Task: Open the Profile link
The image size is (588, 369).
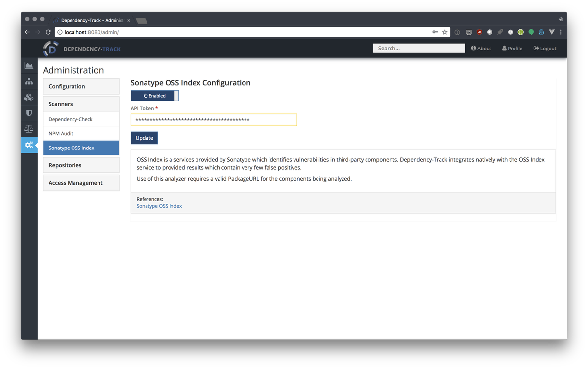Action: [512, 49]
